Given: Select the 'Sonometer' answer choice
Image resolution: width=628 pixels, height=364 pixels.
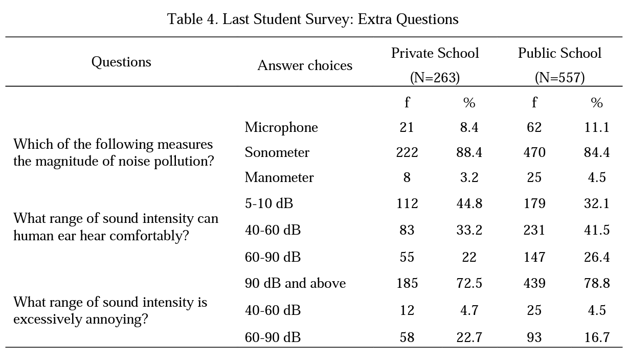Looking at the screenshot, I should click(x=277, y=152).
